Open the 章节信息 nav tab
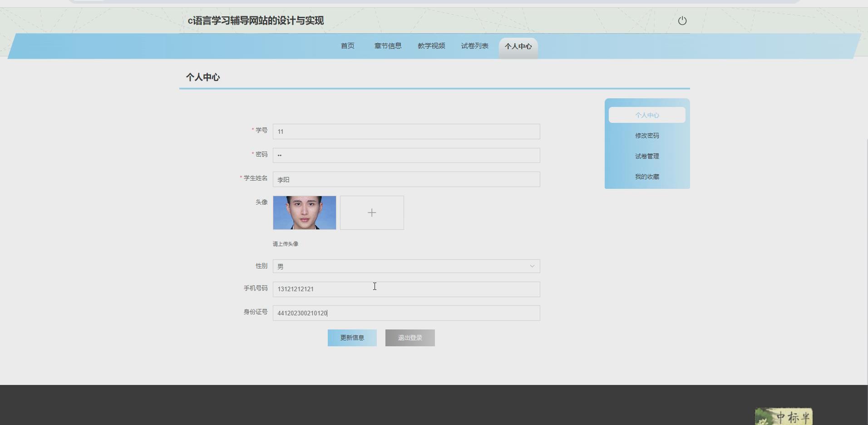The height and width of the screenshot is (425, 868). point(388,46)
